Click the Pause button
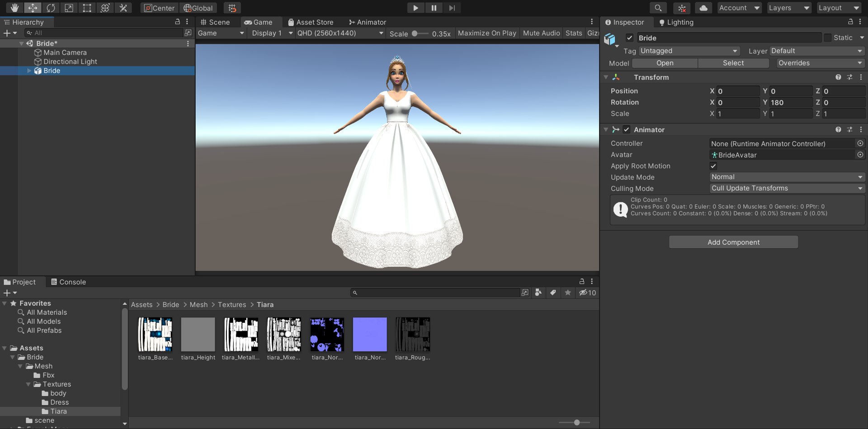The image size is (868, 429). 434,8
